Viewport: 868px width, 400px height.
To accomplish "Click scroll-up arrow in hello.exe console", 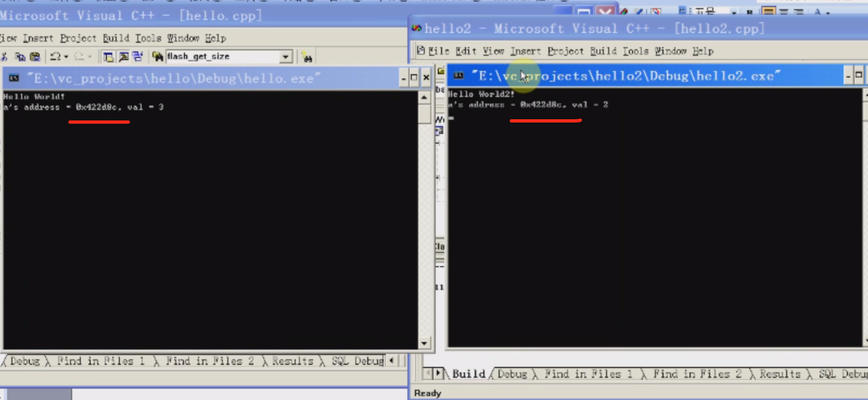I will click(424, 97).
